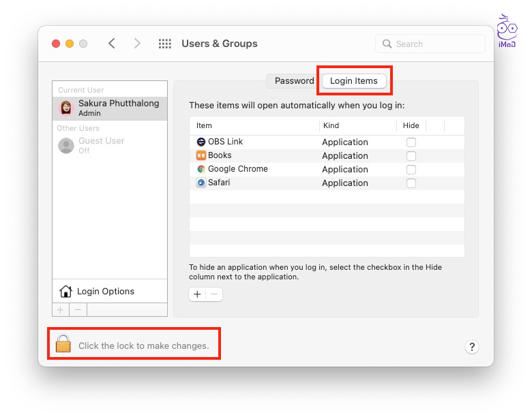532x417 pixels.
Task: Select the Books app icon
Action: coord(201,155)
